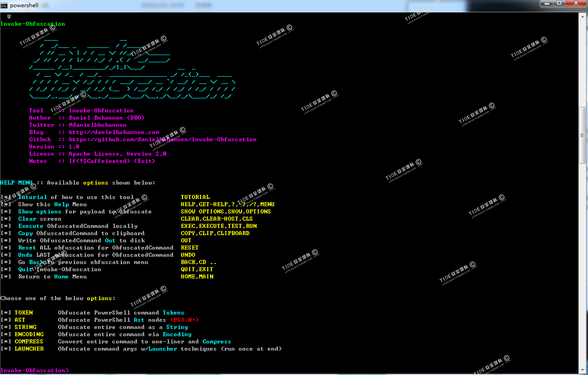Close the powershell window
Screen dimensions: 588x375
pos(576,3)
